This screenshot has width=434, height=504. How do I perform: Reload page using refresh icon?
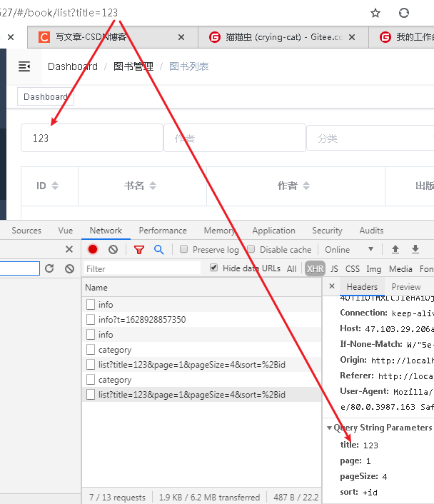[404, 13]
